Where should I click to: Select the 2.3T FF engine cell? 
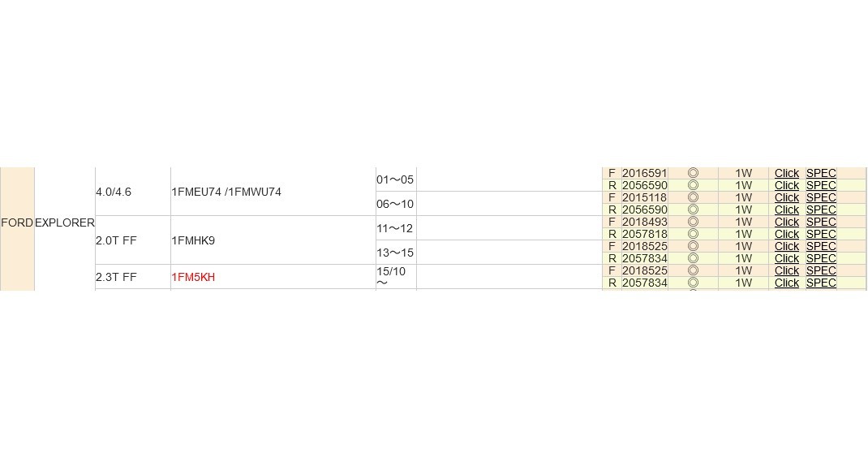pyautogui.click(x=116, y=277)
